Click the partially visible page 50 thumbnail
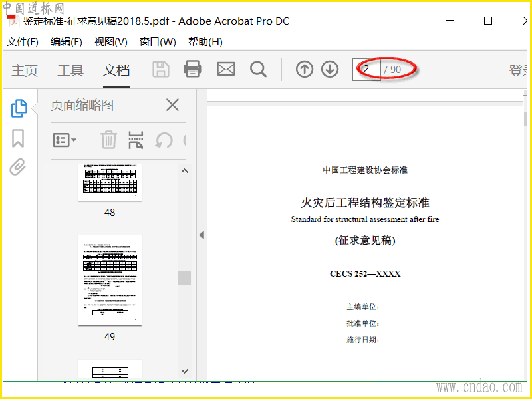532x399 pixels. click(x=110, y=369)
